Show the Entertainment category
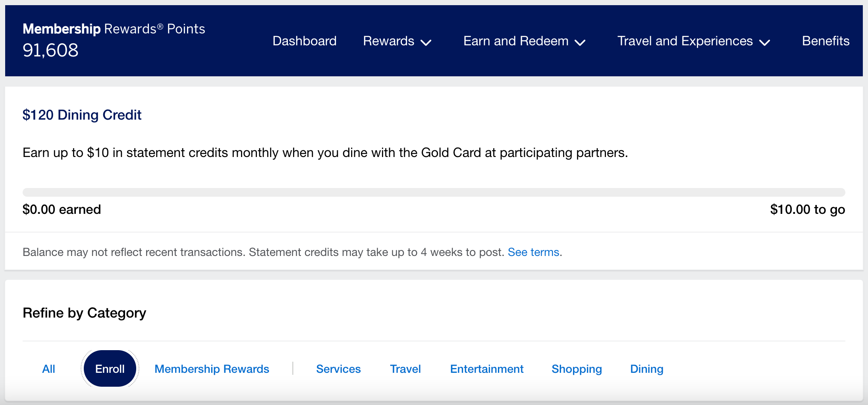This screenshot has width=868, height=405. click(486, 369)
